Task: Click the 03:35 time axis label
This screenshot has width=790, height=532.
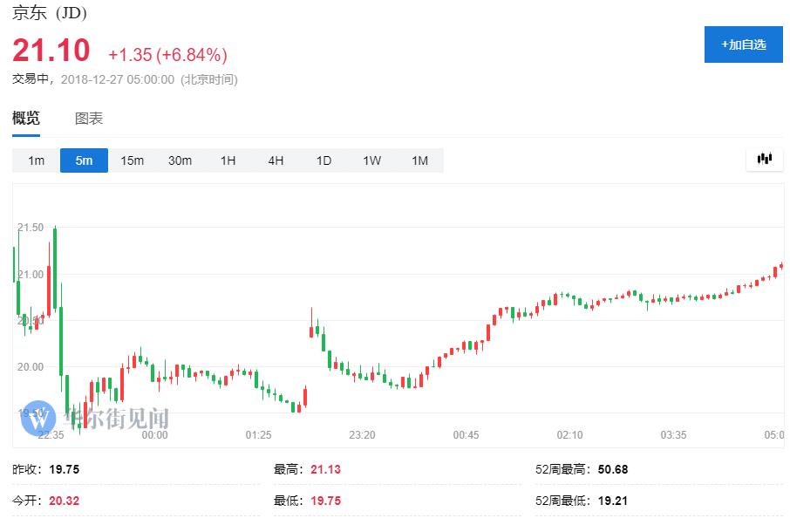Action: (674, 435)
